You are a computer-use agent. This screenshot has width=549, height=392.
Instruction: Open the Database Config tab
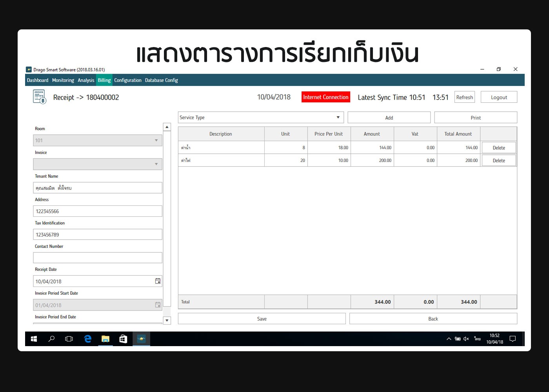click(162, 80)
